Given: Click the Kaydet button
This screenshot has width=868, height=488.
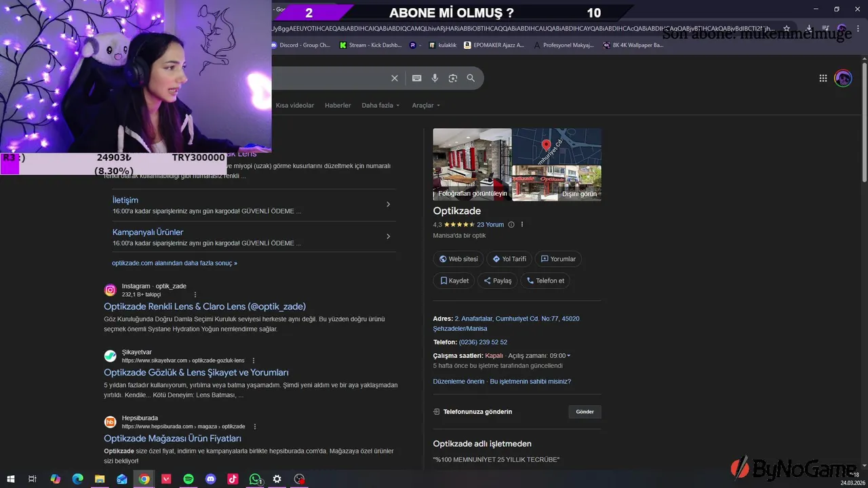Looking at the screenshot, I should click(454, 281).
